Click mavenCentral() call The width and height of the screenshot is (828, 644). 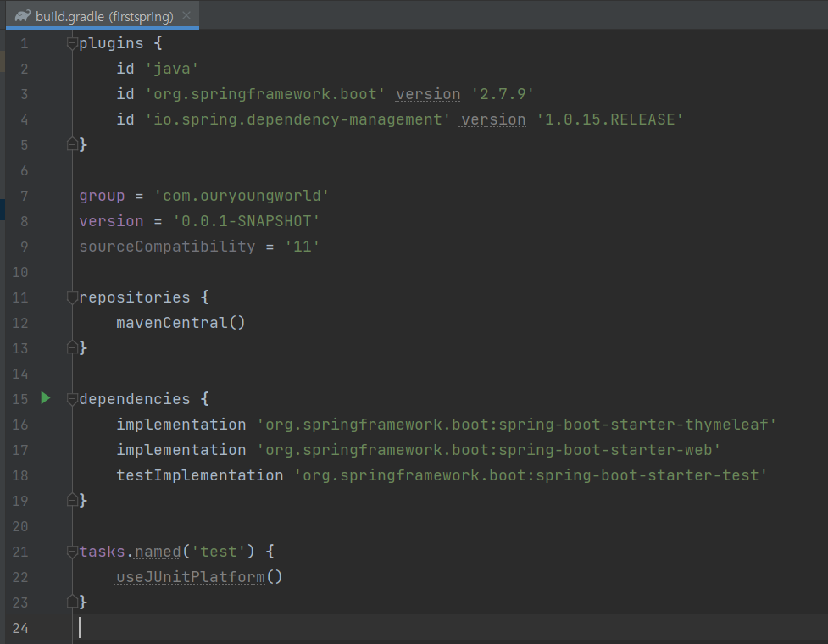tap(181, 323)
